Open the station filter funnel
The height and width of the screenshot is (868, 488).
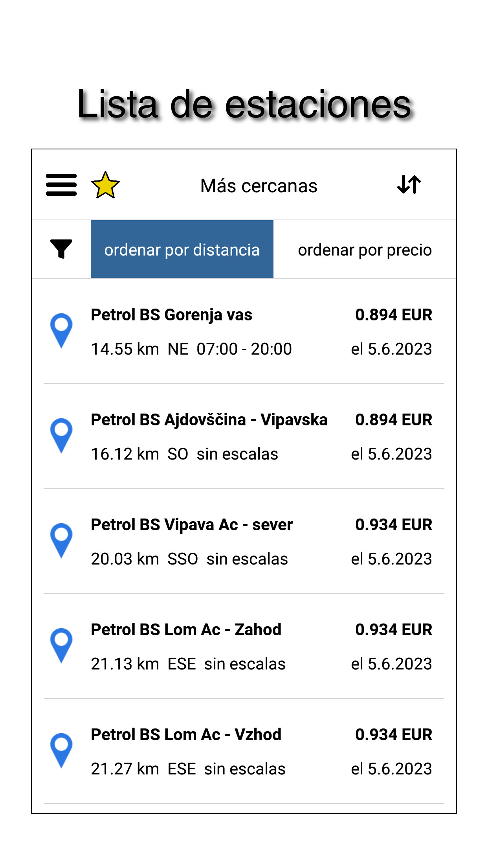tap(61, 249)
